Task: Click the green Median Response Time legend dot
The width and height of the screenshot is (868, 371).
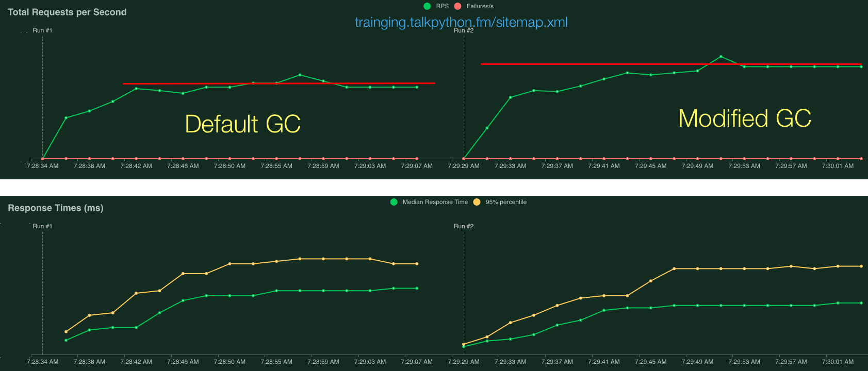Action: click(x=394, y=202)
